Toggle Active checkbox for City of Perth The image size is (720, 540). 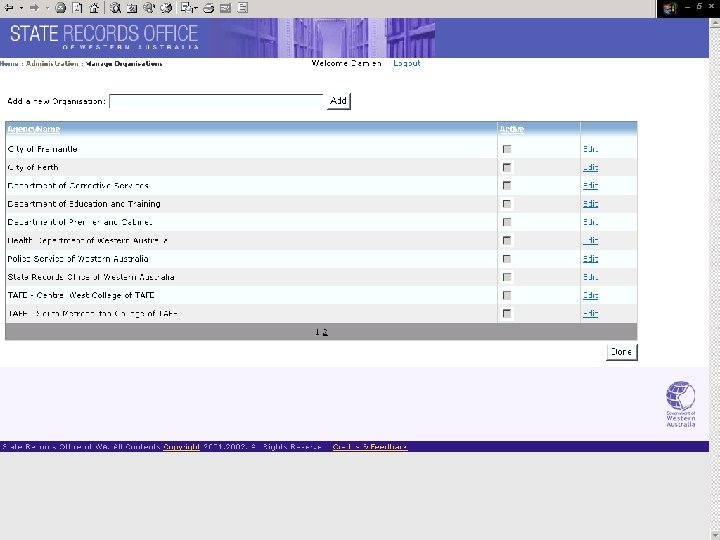tap(507, 168)
